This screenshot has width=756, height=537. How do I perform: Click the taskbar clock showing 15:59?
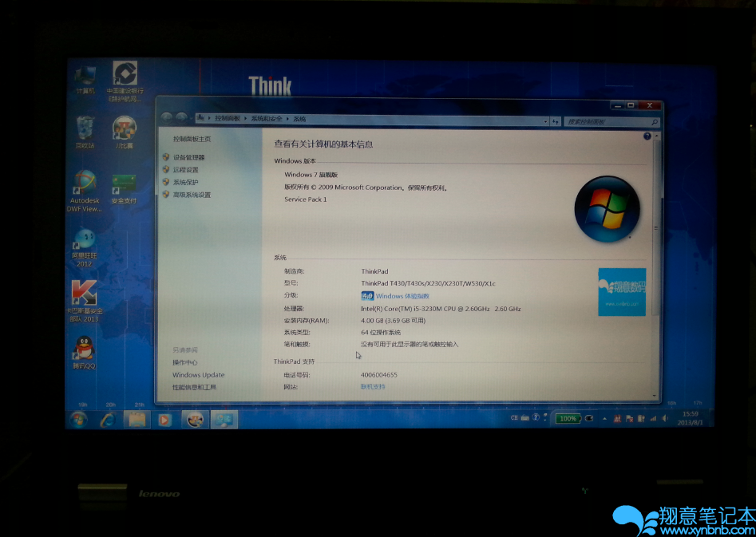tap(690, 418)
